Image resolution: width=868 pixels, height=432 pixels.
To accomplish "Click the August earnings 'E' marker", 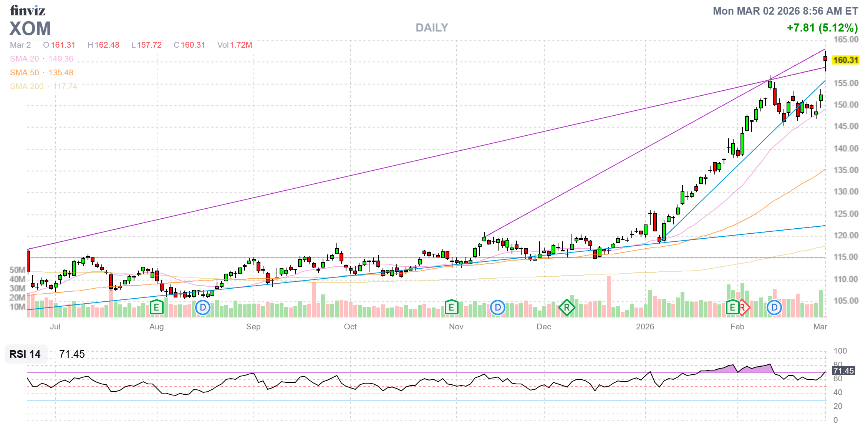I will pos(156,307).
